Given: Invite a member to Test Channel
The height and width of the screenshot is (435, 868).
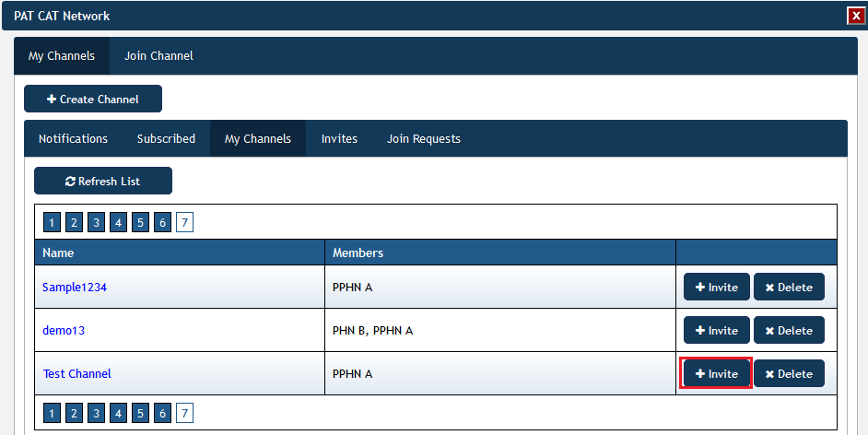Looking at the screenshot, I should pos(716,373).
